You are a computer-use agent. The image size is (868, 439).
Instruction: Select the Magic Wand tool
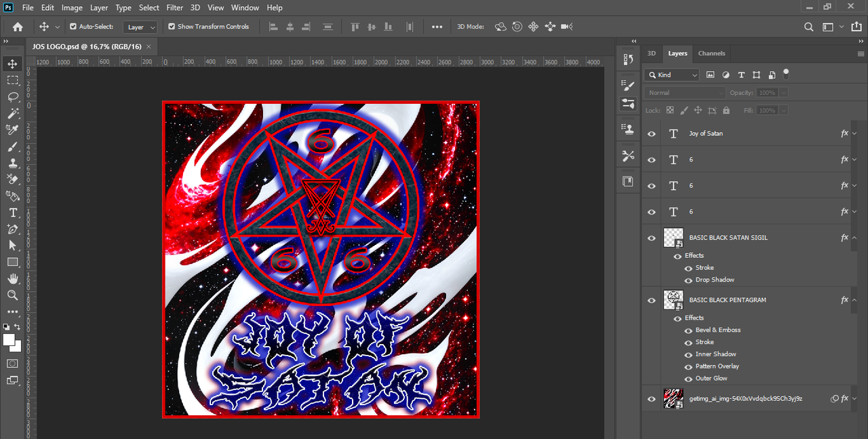coord(13,113)
